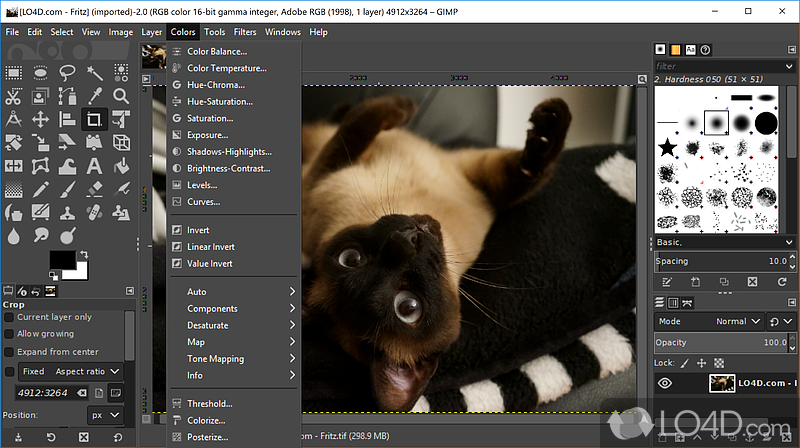Image resolution: width=800 pixels, height=448 pixels.
Task: Select the Eraser tool
Action: 94,190
